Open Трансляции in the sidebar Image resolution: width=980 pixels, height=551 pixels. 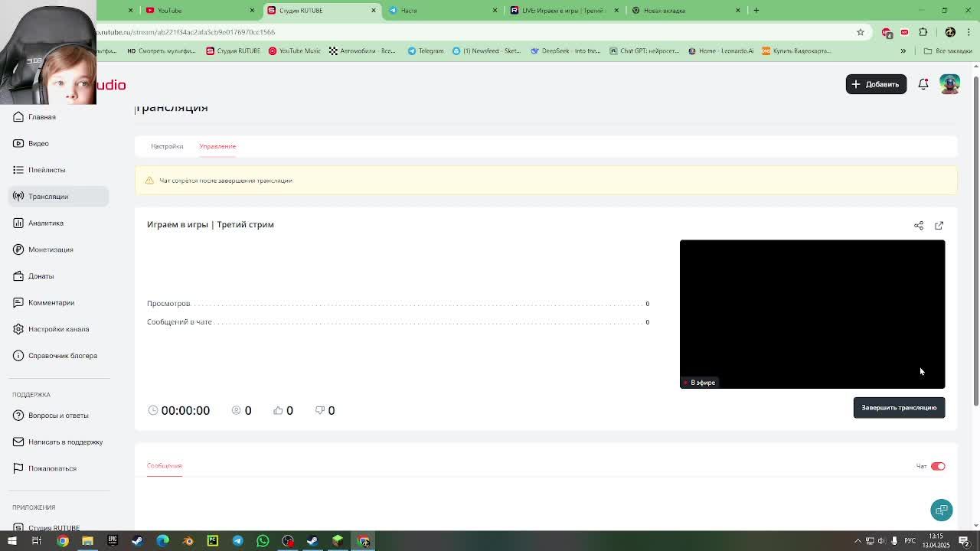pyautogui.click(x=60, y=197)
